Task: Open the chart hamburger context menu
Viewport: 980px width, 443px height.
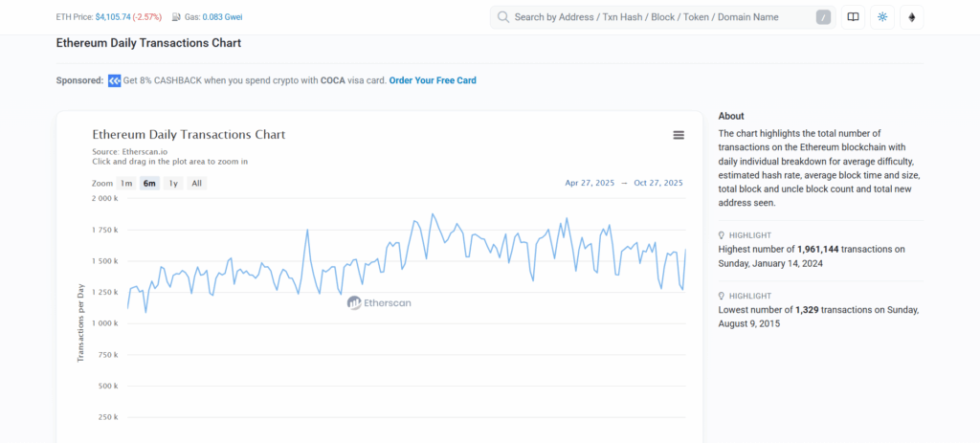Action: pos(679,135)
